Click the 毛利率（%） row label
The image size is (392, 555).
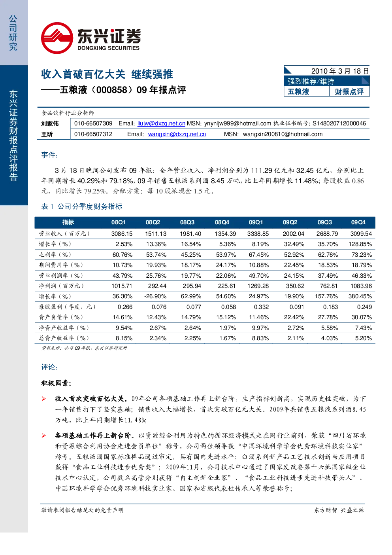coord(55,255)
